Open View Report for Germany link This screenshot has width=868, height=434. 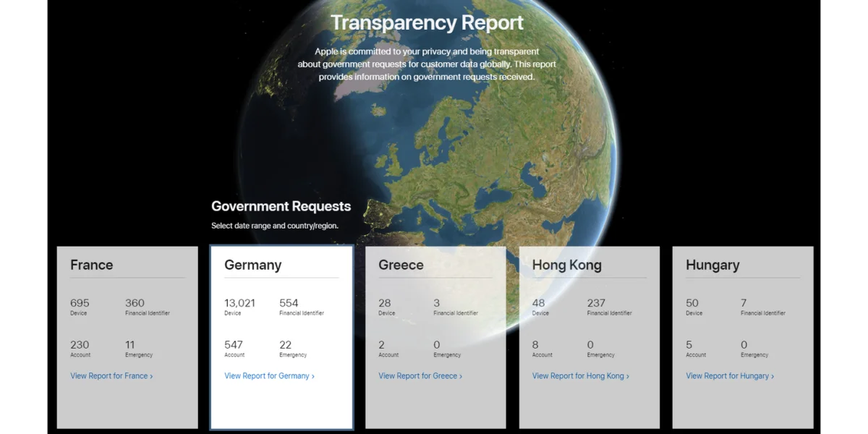[x=269, y=376]
